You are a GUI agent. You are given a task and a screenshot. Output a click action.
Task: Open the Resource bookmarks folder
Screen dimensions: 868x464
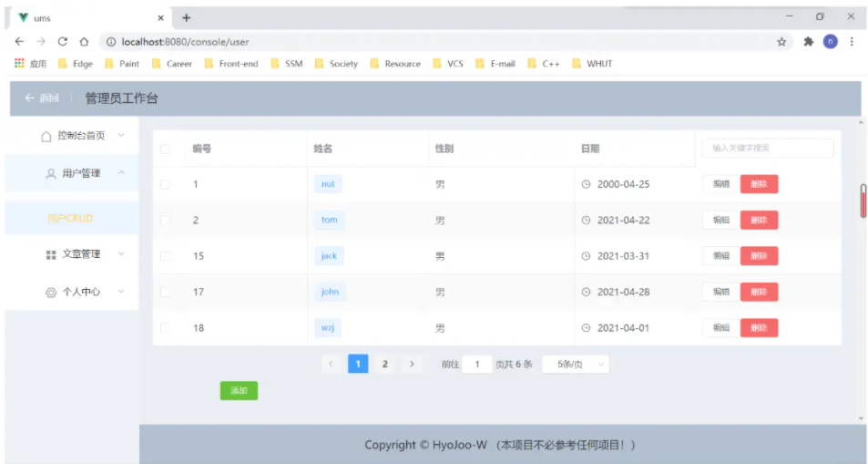(x=395, y=64)
